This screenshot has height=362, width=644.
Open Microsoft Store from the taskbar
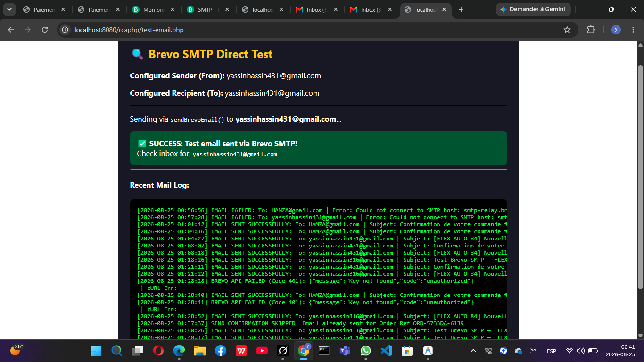(x=407, y=351)
